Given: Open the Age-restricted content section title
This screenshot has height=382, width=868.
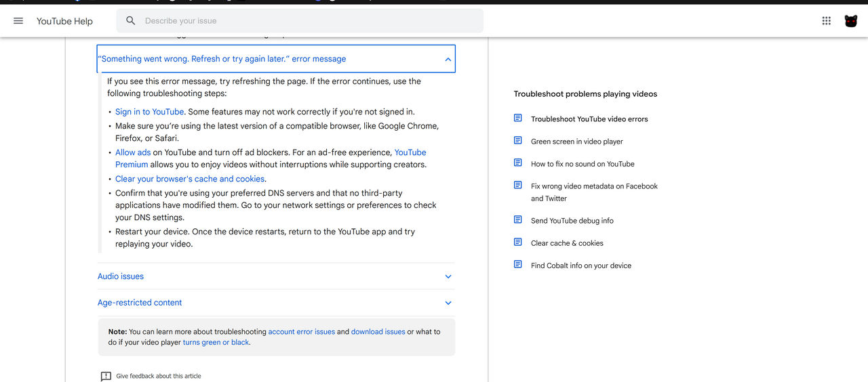Looking at the screenshot, I should coord(140,303).
